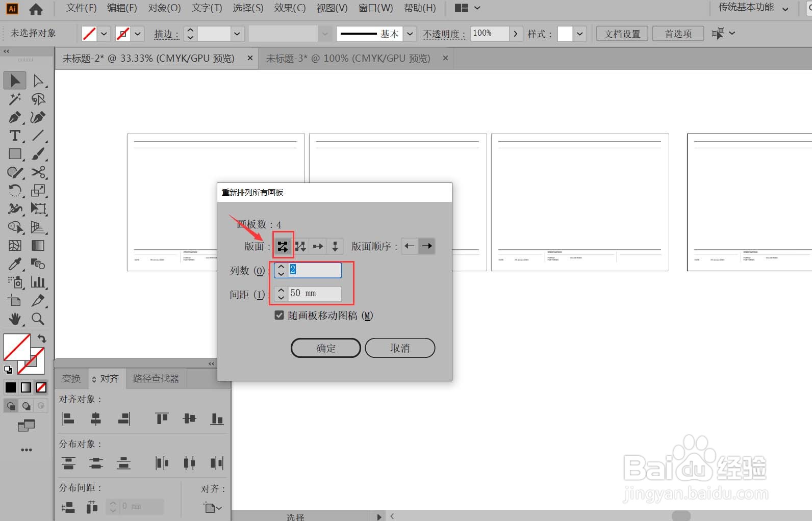
Task: Open the graphic style dropdown
Action: (579, 34)
